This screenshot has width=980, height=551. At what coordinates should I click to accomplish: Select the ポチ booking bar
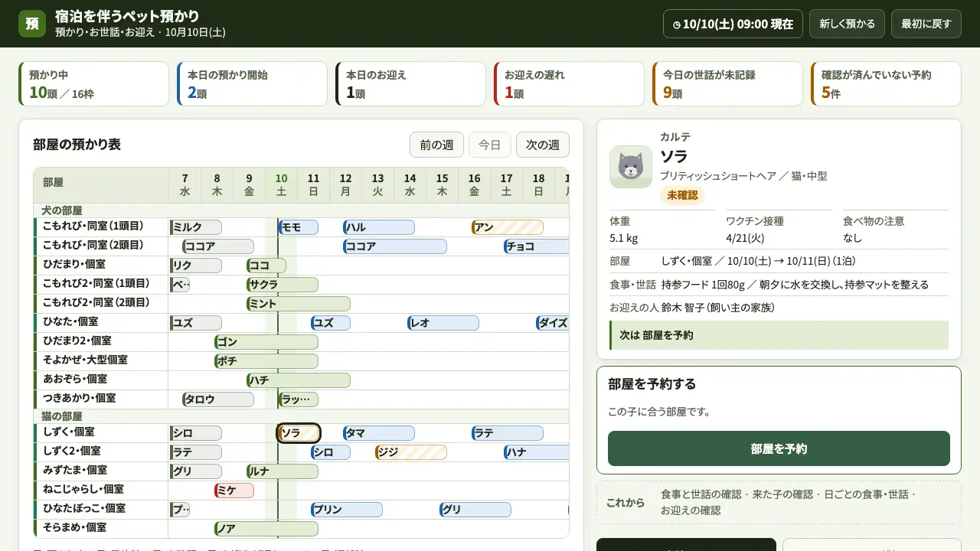point(266,361)
